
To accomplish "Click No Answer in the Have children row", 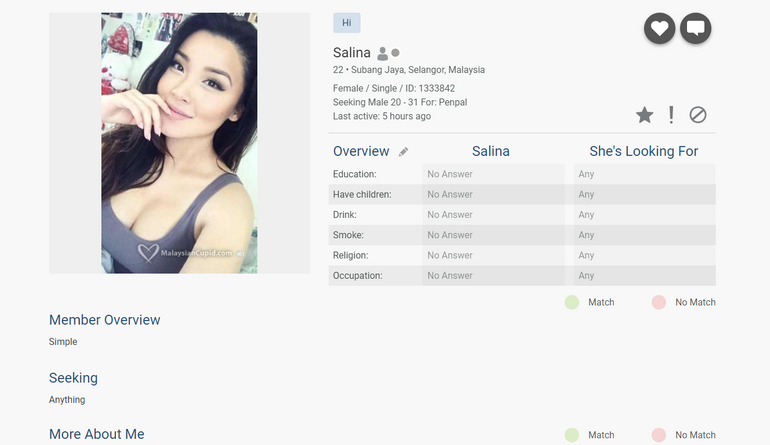I will pos(450,195).
